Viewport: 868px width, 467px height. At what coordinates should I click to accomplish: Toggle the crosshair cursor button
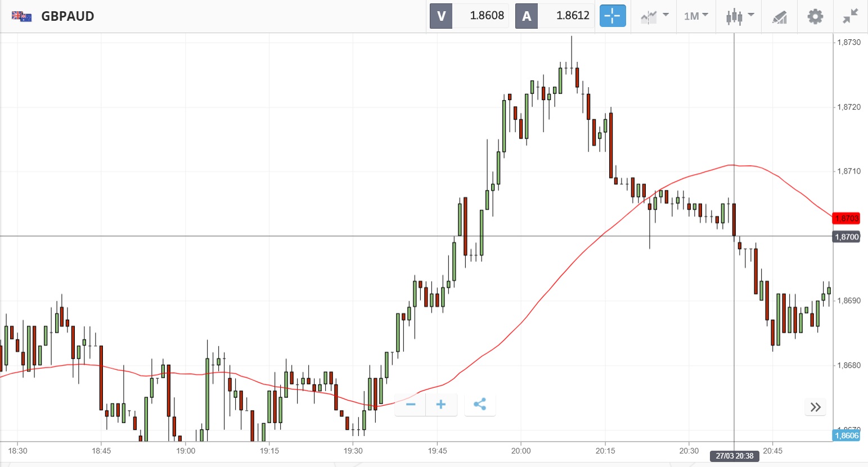[613, 16]
